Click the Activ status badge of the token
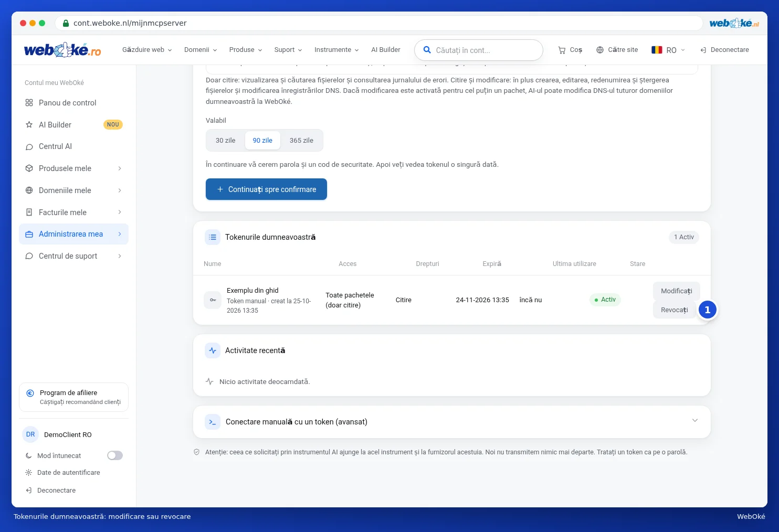 605,300
